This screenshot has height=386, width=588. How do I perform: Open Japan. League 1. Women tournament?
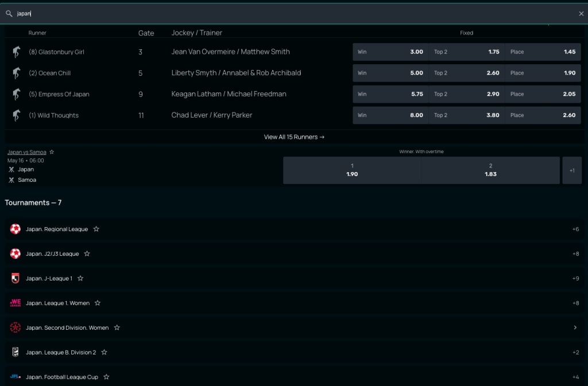pos(57,303)
